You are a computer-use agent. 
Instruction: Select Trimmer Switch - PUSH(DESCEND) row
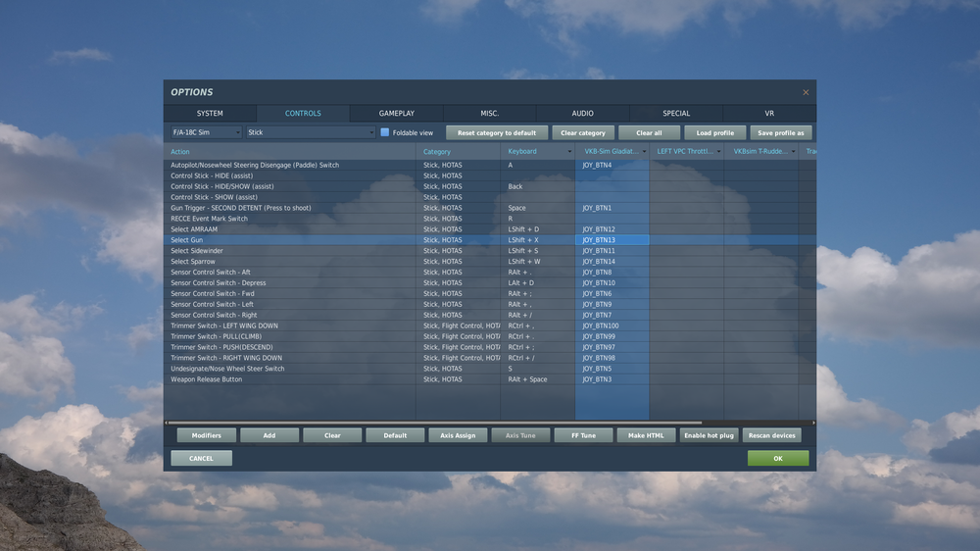(490, 347)
